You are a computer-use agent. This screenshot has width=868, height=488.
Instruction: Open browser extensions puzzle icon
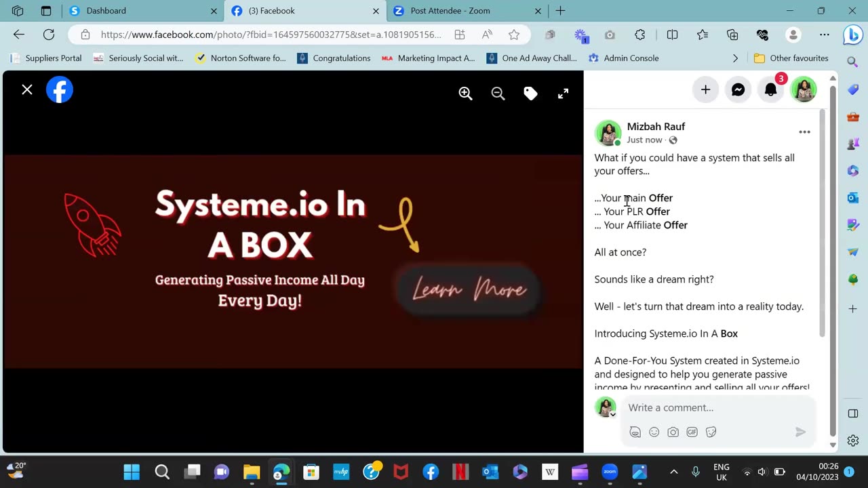coord(639,35)
